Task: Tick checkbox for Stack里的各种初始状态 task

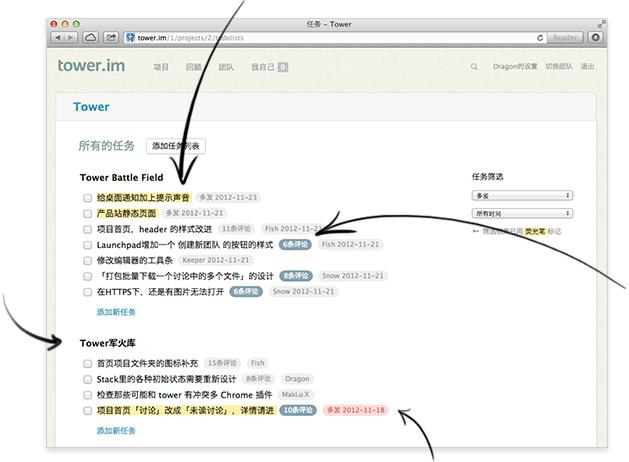Action: pos(87,379)
